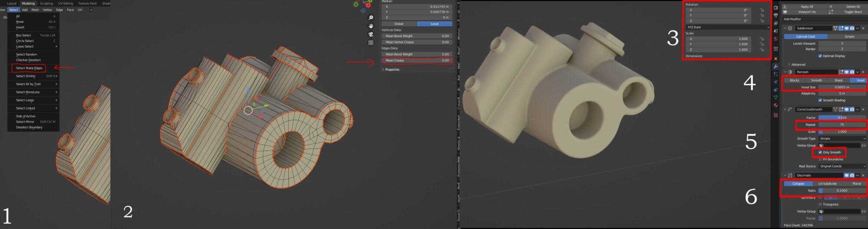This screenshot has height=229, width=868.
Task: Open the Output properties printer tab
Action: [776, 16]
